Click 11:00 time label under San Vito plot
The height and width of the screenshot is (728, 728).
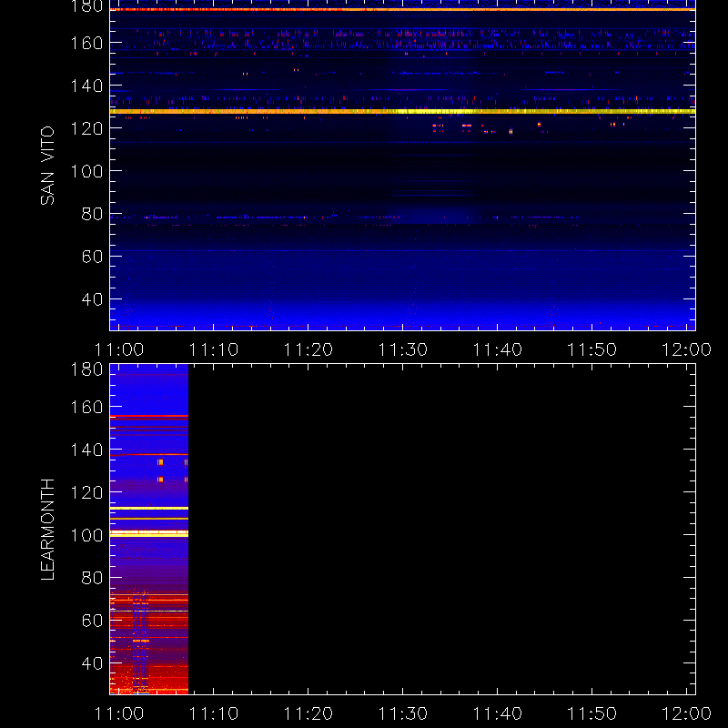point(119,349)
